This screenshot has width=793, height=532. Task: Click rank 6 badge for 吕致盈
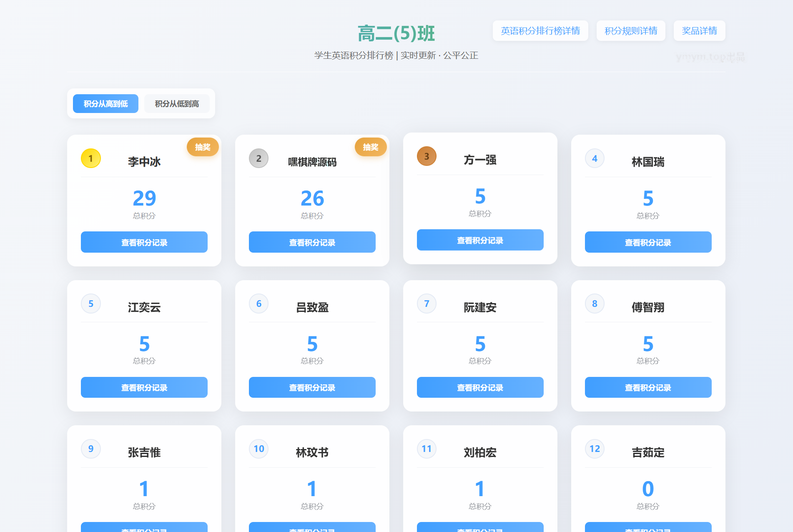tap(259, 304)
